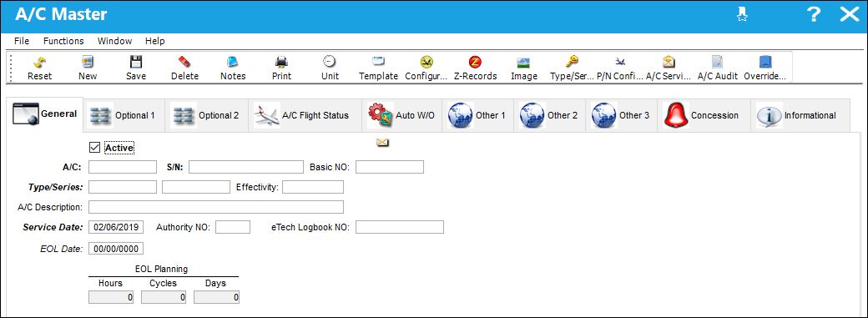Create a new record with New icon
This screenshot has width=868, height=318.
pyautogui.click(x=88, y=62)
